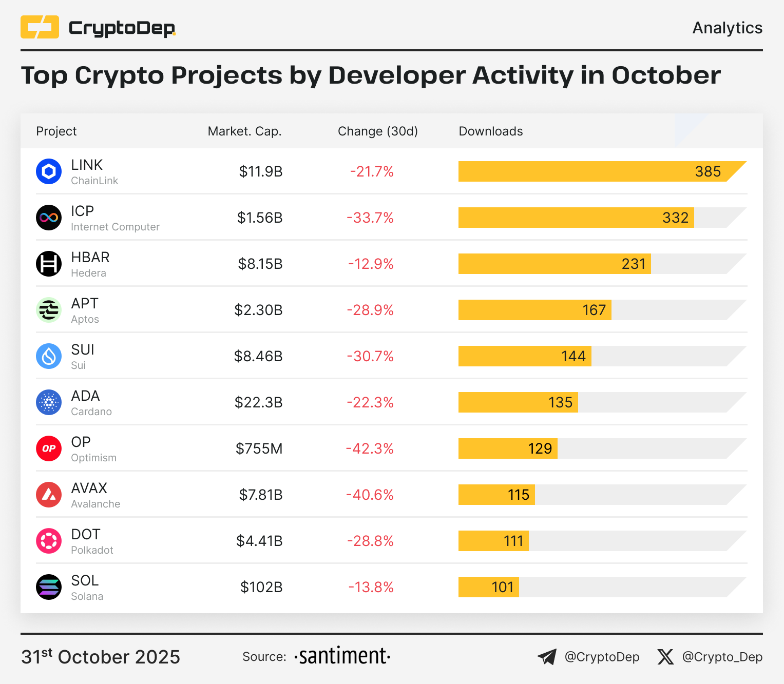Screen dimensions: 784x684
Task: Open the @Crypto_Dep handle link
Action: pyautogui.click(x=722, y=657)
